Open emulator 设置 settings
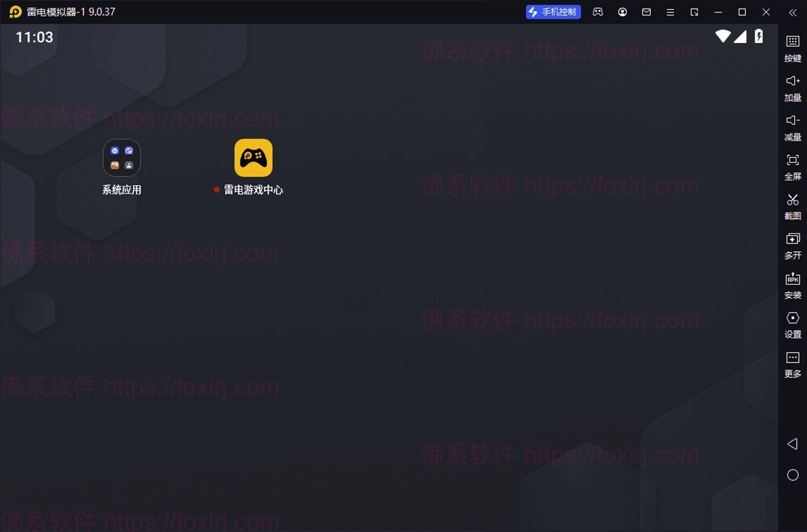Screen dimensions: 807x532 [793, 324]
